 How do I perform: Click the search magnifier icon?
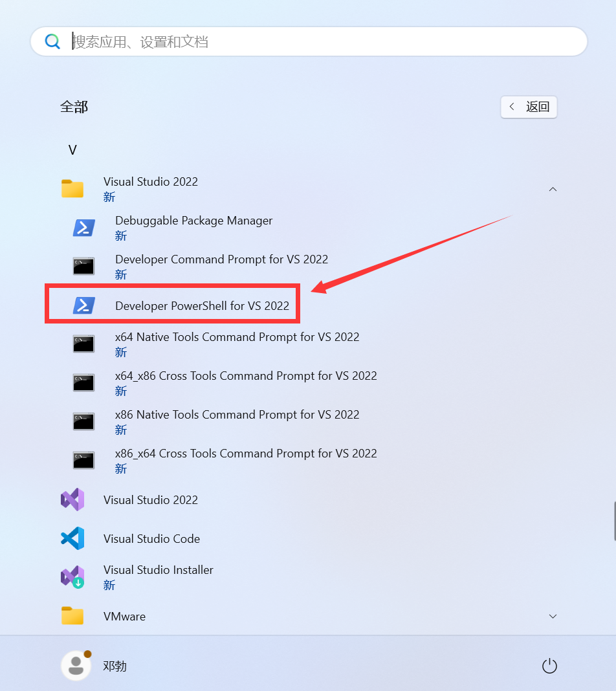[x=52, y=41]
